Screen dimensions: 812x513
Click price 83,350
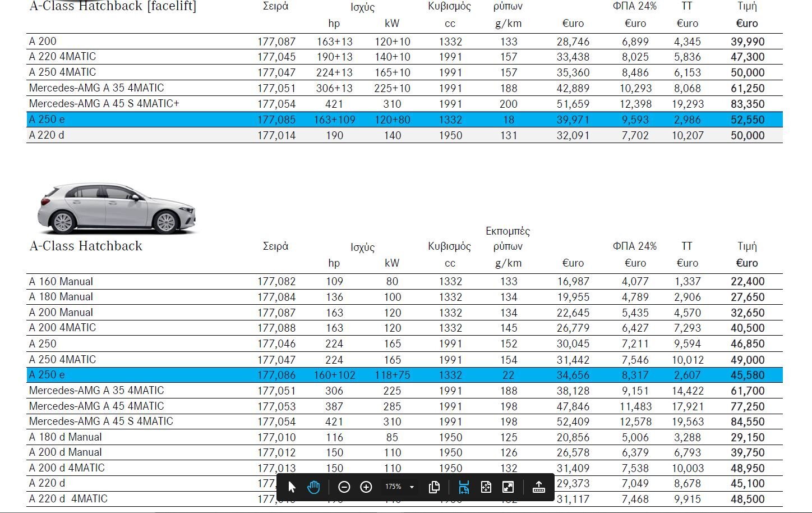tap(748, 104)
